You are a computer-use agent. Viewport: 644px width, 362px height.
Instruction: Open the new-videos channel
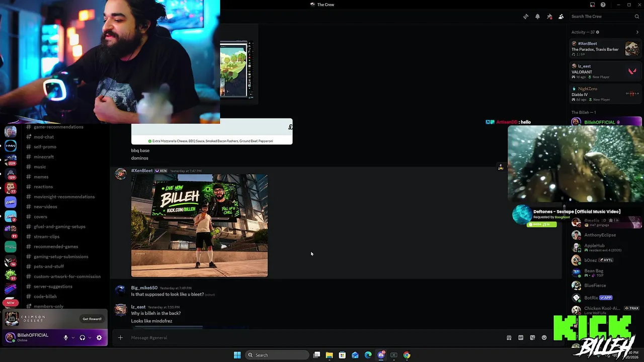45,207
